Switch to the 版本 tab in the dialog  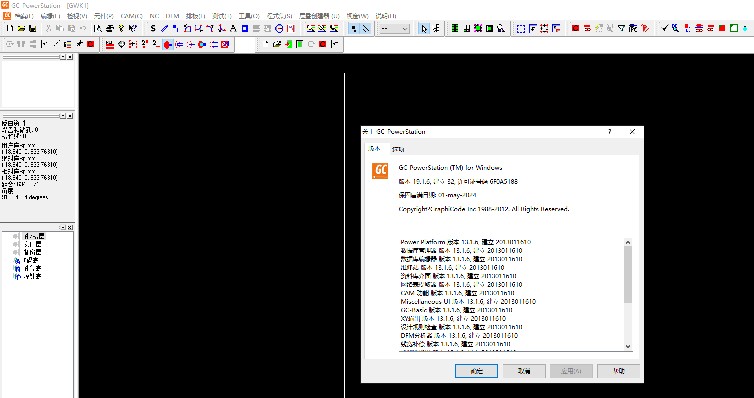point(374,149)
